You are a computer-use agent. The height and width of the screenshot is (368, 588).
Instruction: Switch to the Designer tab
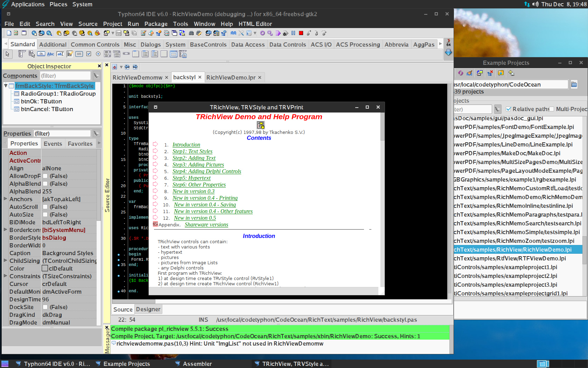pos(148,309)
